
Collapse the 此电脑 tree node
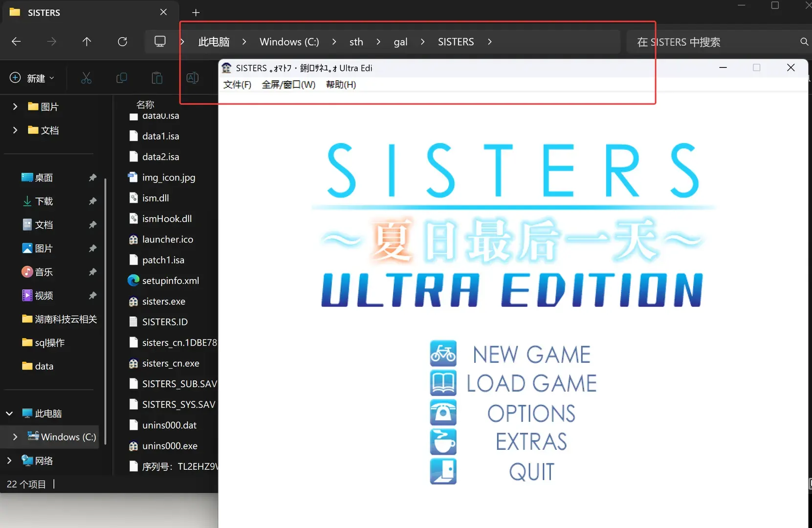pyautogui.click(x=9, y=414)
